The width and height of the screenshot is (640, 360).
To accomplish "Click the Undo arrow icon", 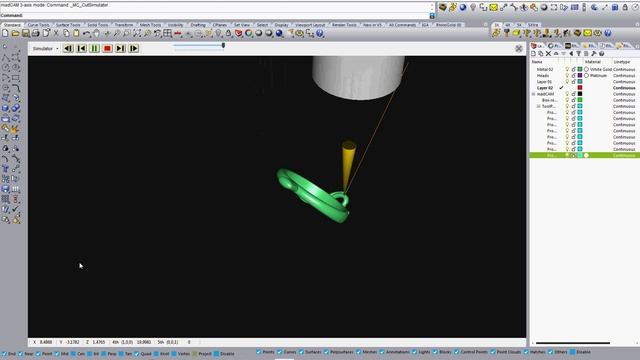I will pos(87,33).
